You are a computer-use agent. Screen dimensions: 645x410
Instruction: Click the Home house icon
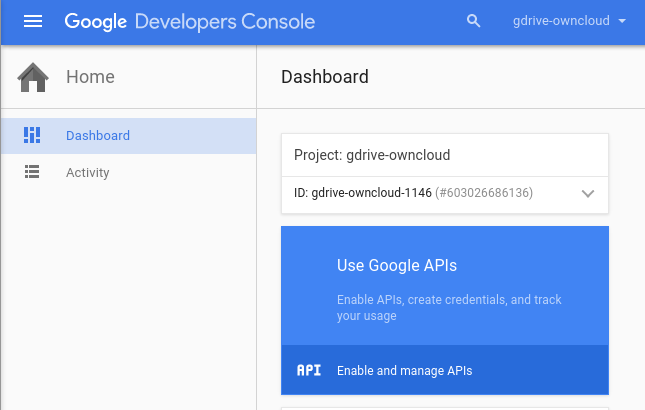coord(33,77)
